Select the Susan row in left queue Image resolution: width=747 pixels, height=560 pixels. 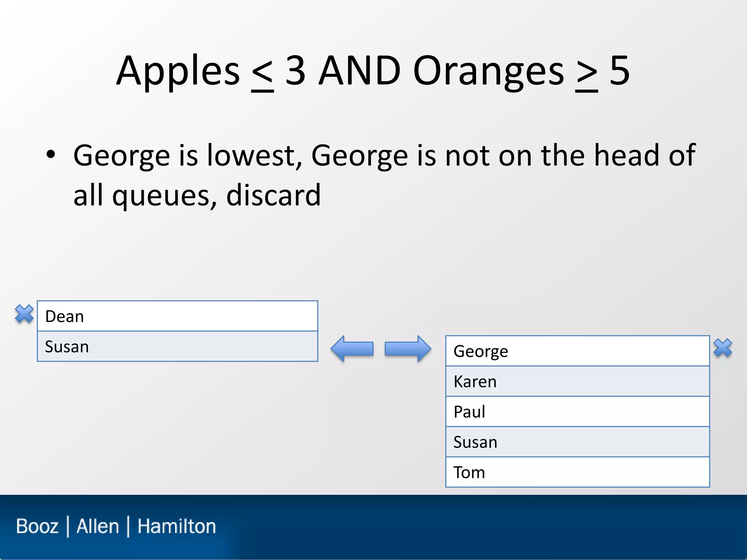point(178,346)
